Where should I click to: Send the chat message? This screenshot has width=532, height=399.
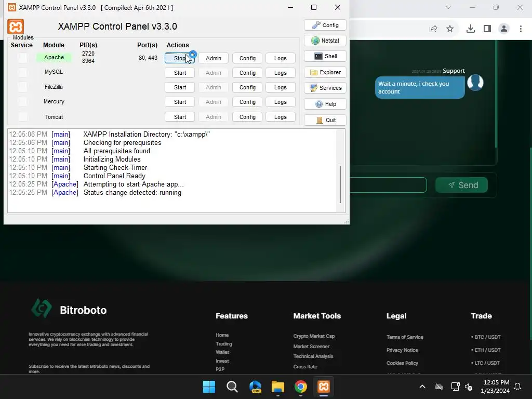pos(462,185)
